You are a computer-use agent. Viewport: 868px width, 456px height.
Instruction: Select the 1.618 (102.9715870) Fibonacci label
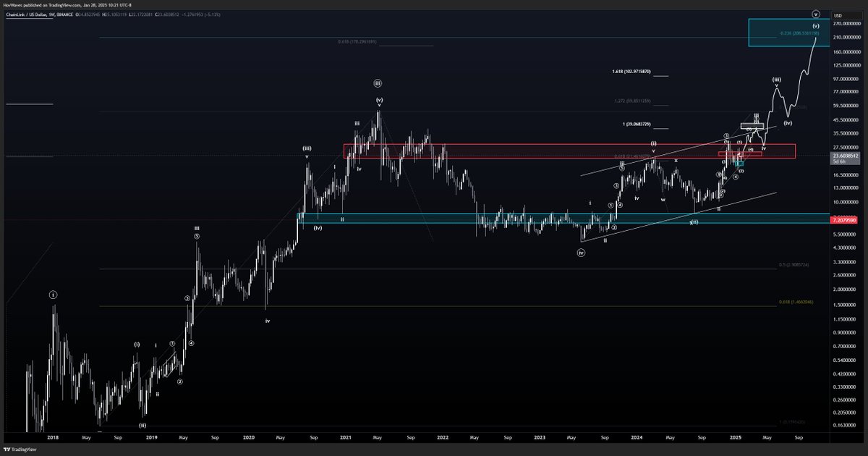coord(631,72)
